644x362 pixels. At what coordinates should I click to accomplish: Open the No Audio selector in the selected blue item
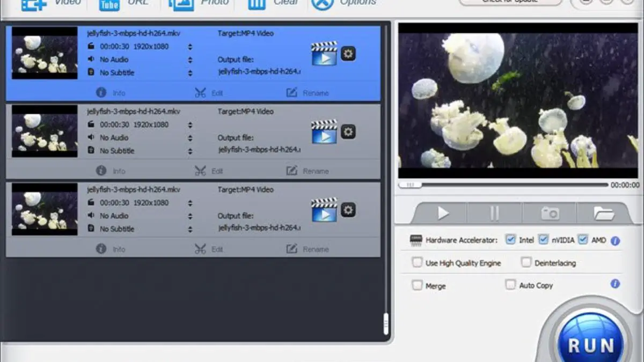click(190, 60)
